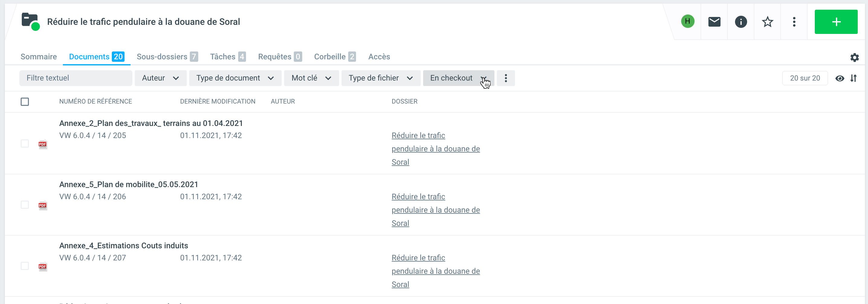Toggle the eye column visibility icon
This screenshot has height=304, width=868.
pyautogui.click(x=840, y=78)
